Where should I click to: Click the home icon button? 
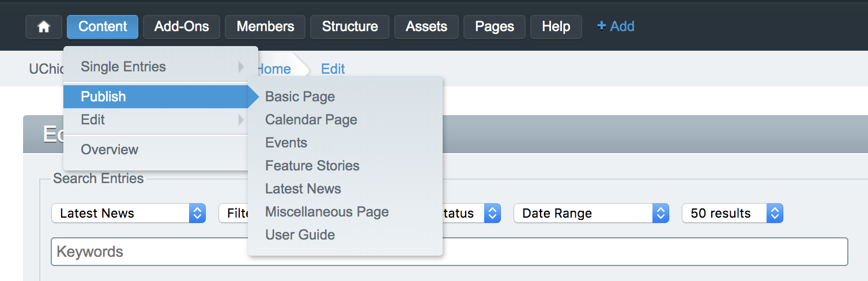[44, 27]
